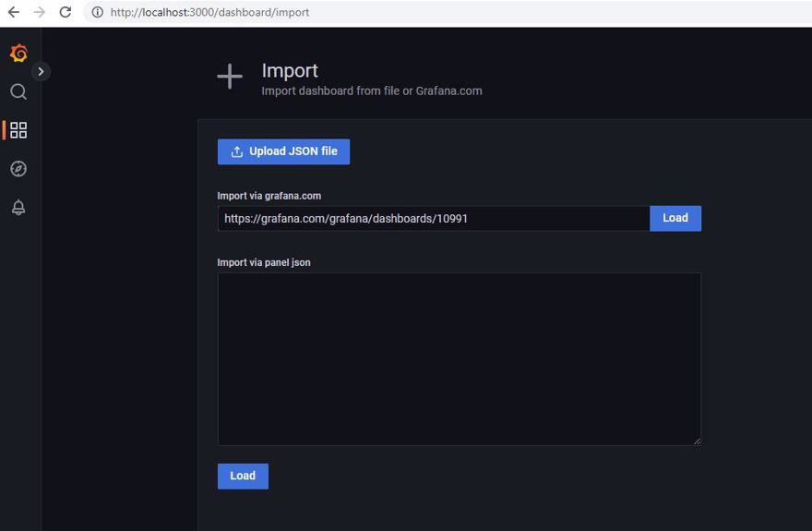
Task: Open the Alerting bell icon
Action: click(x=18, y=208)
